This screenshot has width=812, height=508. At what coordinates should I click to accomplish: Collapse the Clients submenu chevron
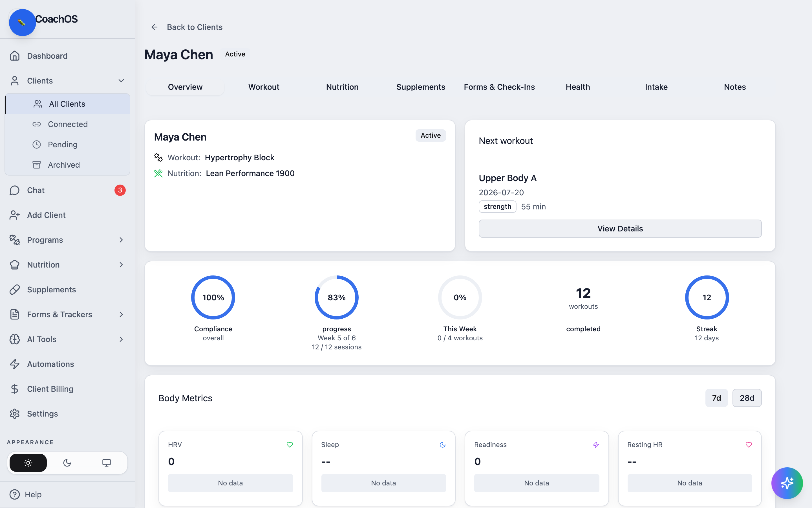(x=121, y=81)
